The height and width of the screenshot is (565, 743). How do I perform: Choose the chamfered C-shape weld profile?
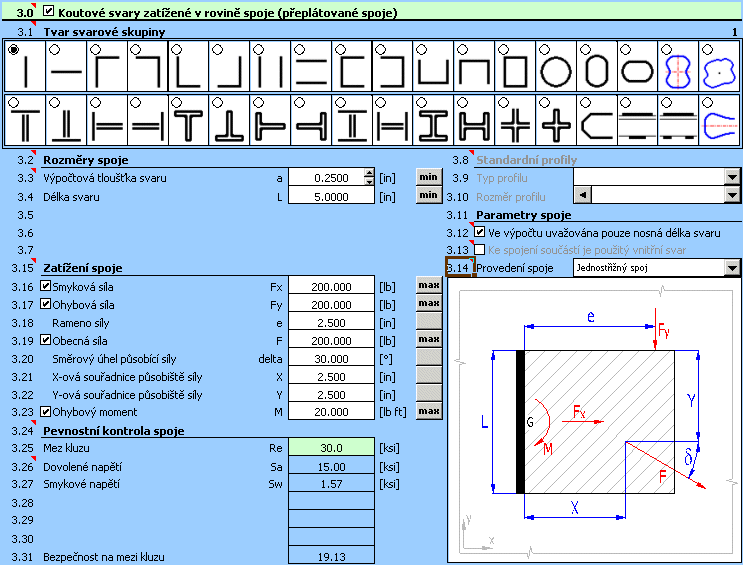[585, 102]
